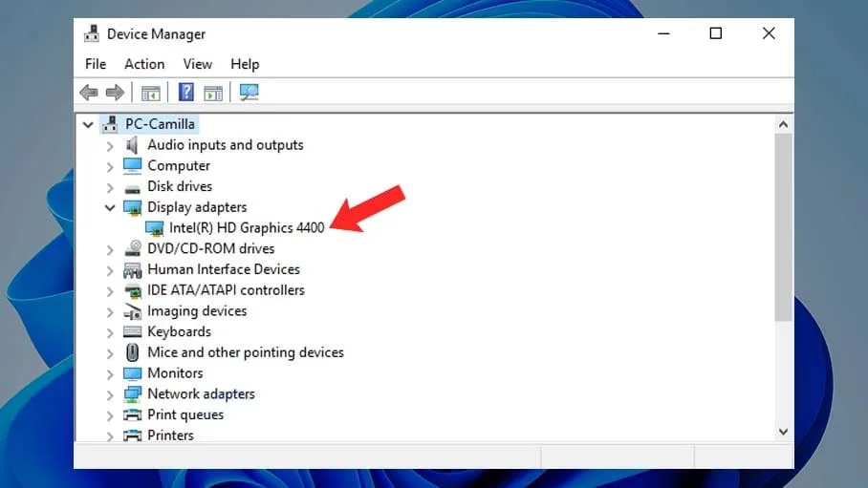Select the Human Interface Devices label
Image resolution: width=868 pixels, height=488 pixels.
click(224, 269)
